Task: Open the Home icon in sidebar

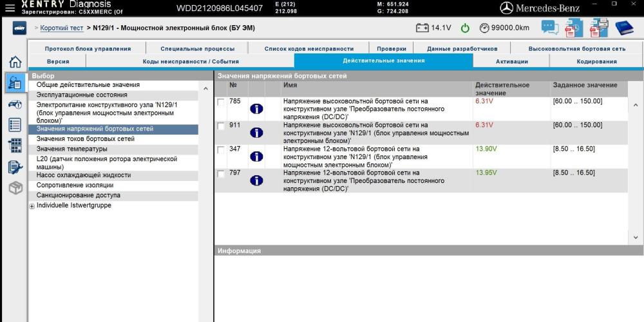Action: coord(15,62)
